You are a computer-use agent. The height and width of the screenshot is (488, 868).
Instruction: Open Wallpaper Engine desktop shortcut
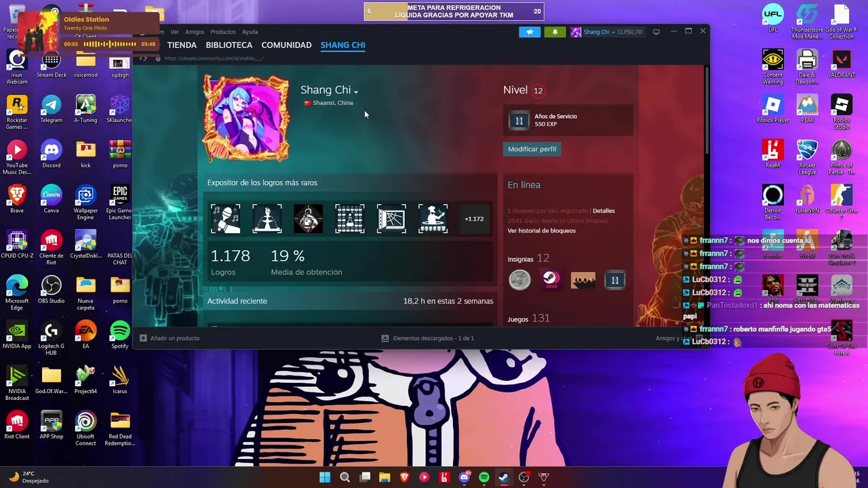tap(85, 203)
